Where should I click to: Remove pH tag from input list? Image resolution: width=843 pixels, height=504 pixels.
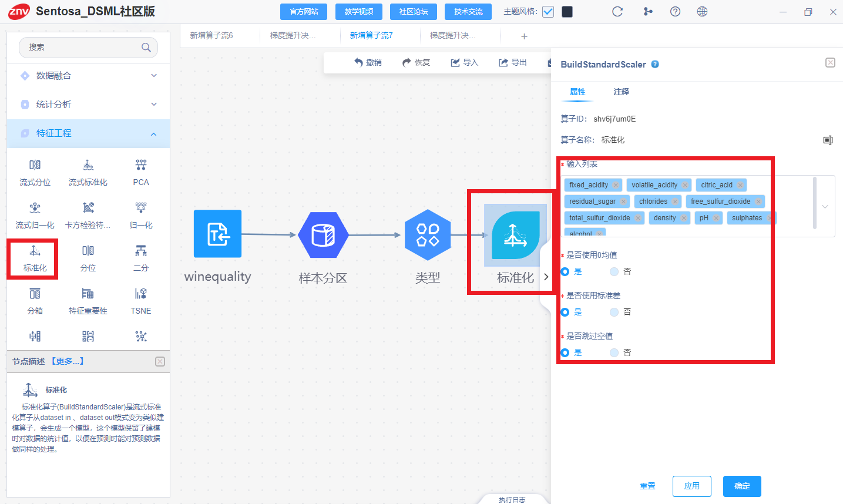coord(716,218)
